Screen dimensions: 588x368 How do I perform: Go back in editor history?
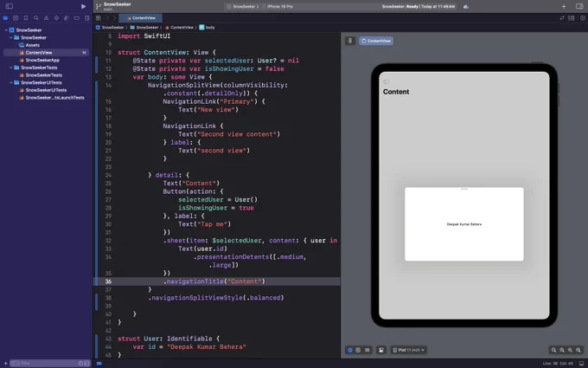click(x=107, y=18)
